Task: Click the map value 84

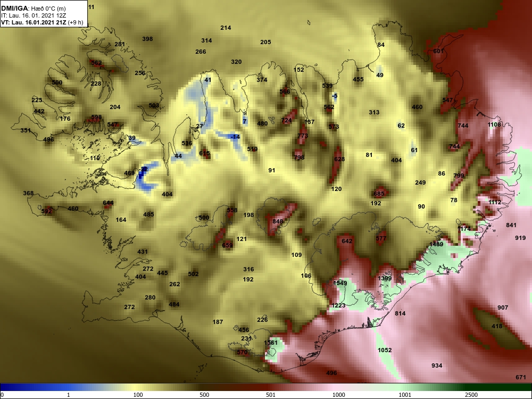Action: pos(381,45)
